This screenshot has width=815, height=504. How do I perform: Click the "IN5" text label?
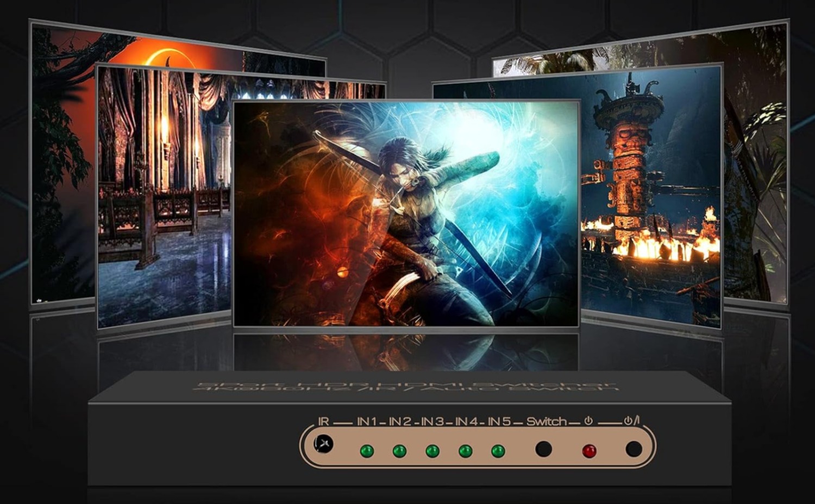(499, 421)
